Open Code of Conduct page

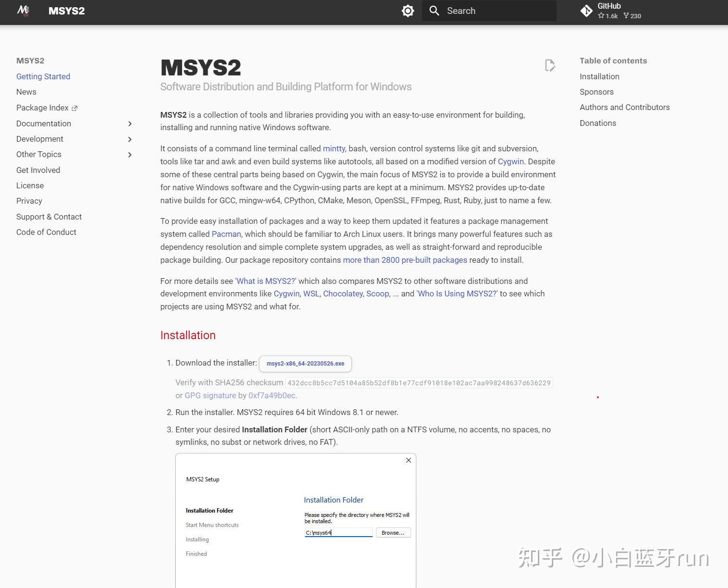(46, 232)
